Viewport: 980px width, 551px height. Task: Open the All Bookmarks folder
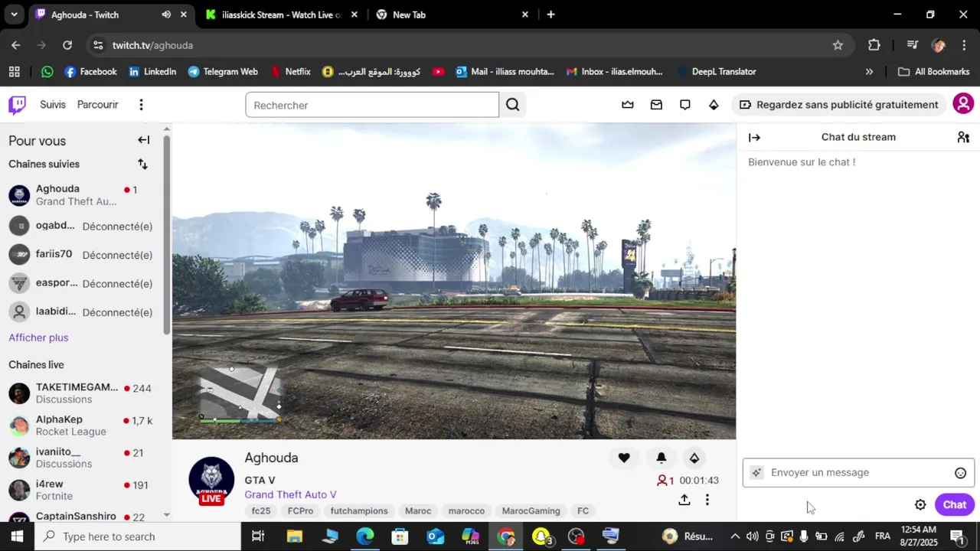click(933, 71)
